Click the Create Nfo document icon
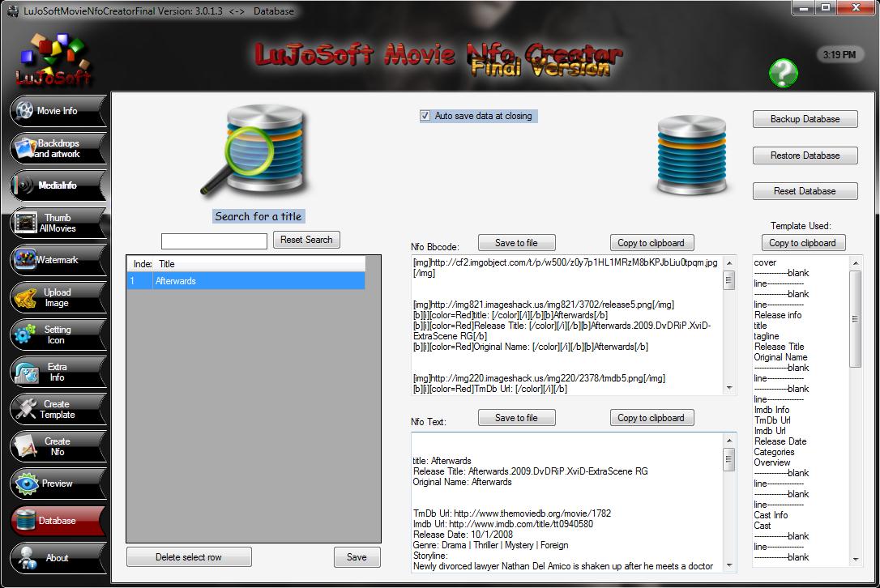This screenshot has width=880, height=588. click(x=26, y=446)
